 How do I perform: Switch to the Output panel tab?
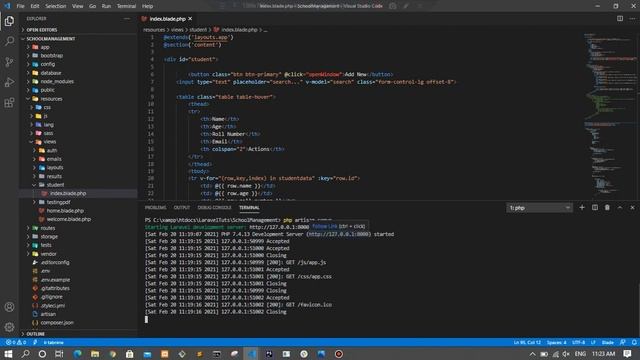pos(182,208)
